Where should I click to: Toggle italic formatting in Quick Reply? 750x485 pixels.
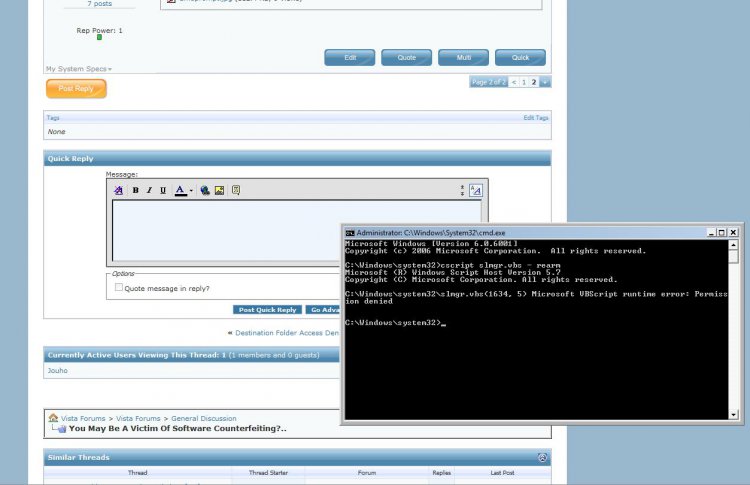[x=149, y=190]
